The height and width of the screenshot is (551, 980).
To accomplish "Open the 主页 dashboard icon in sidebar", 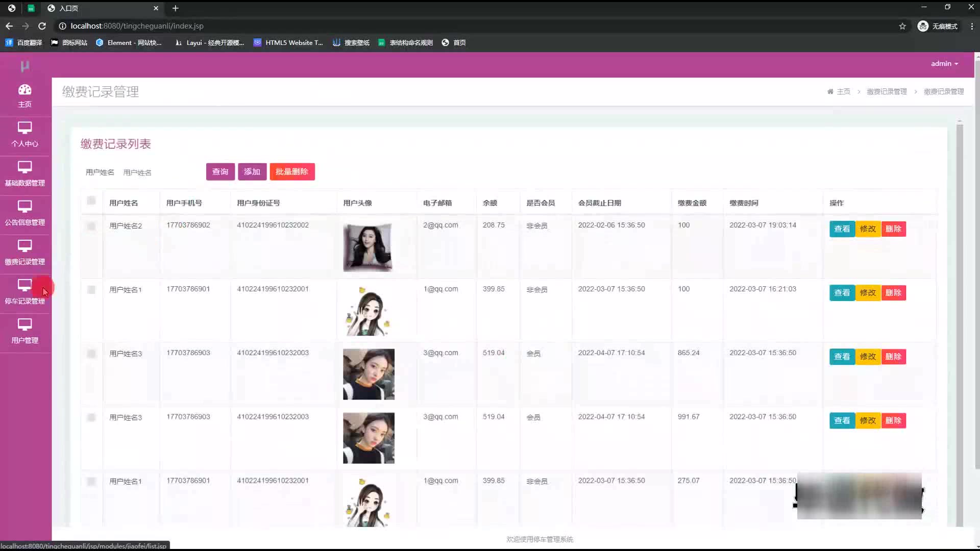I will pyautogui.click(x=24, y=90).
